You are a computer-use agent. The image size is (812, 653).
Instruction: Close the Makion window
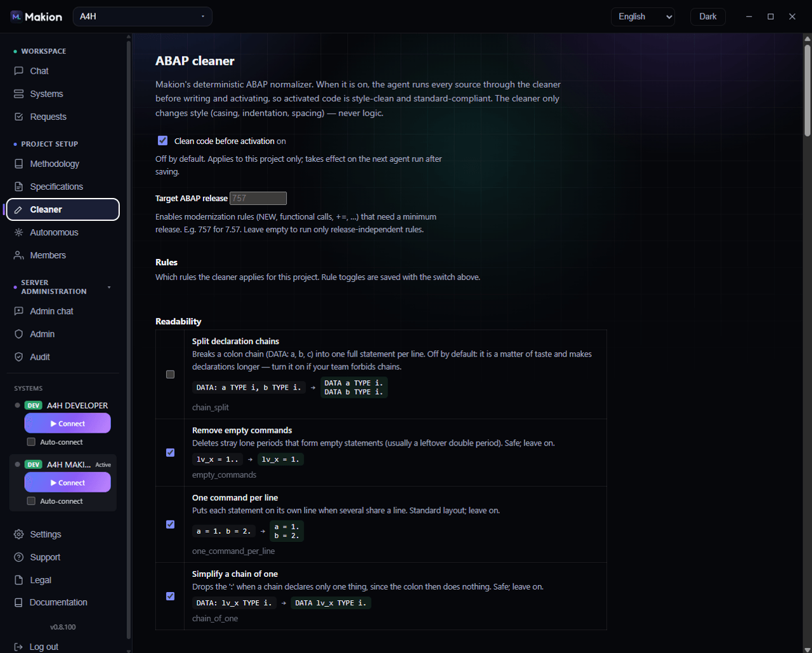pos(792,16)
